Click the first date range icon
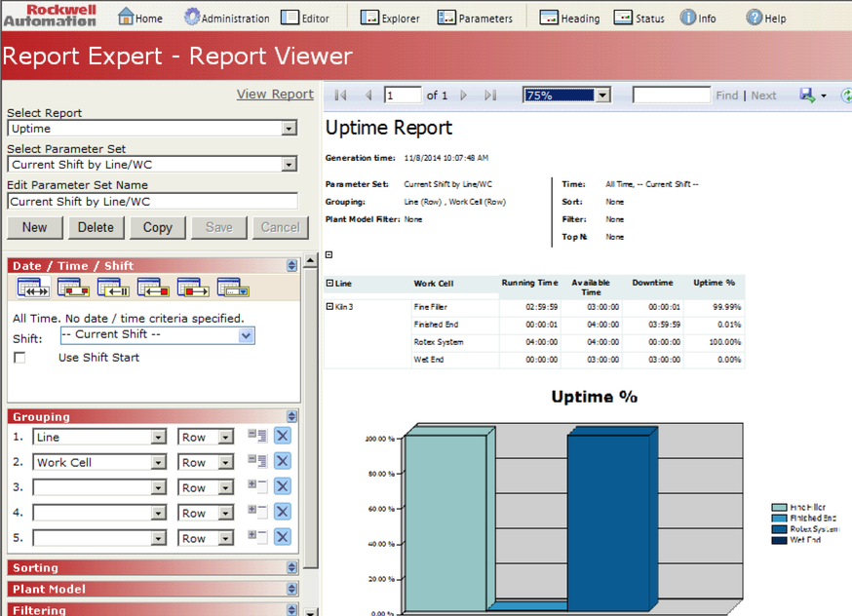This screenshot has height=616, width=852. click(34, 288)
